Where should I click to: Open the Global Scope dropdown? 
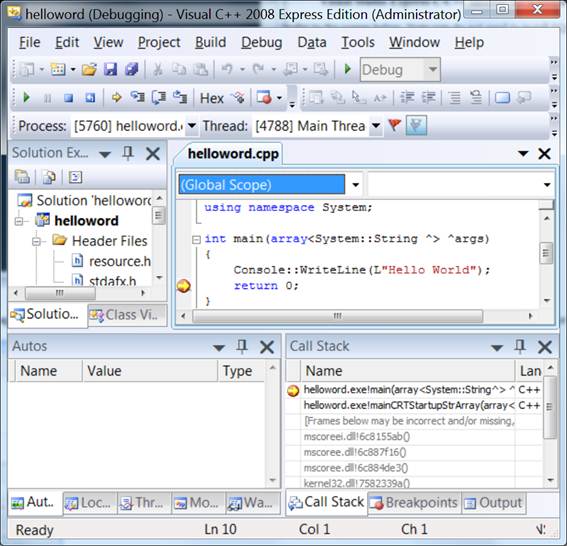356,185
